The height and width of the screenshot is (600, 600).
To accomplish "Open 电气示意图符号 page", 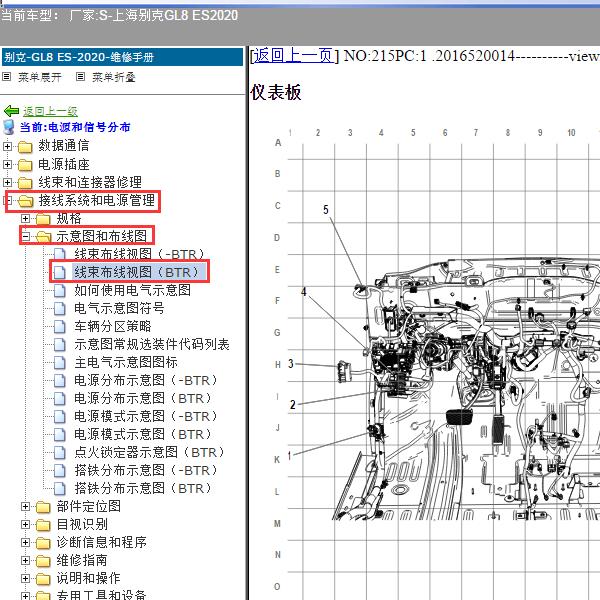I will (119, 308).
